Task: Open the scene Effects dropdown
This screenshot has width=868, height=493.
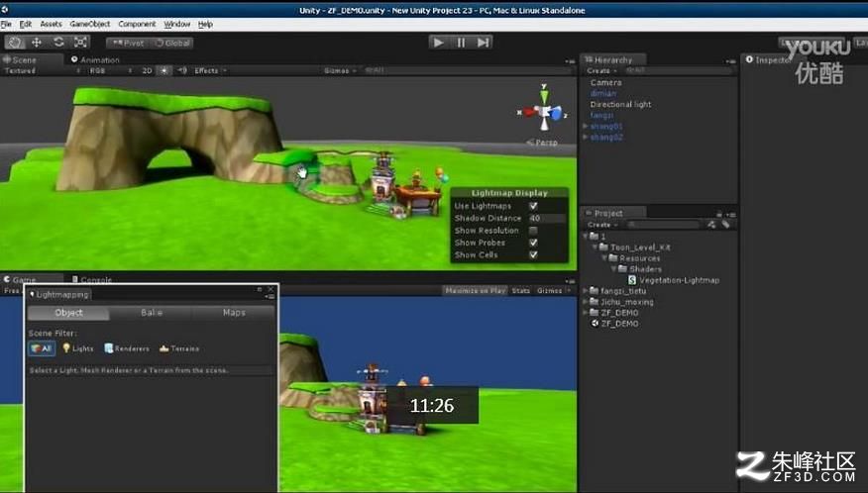Action: coord(210,71)
